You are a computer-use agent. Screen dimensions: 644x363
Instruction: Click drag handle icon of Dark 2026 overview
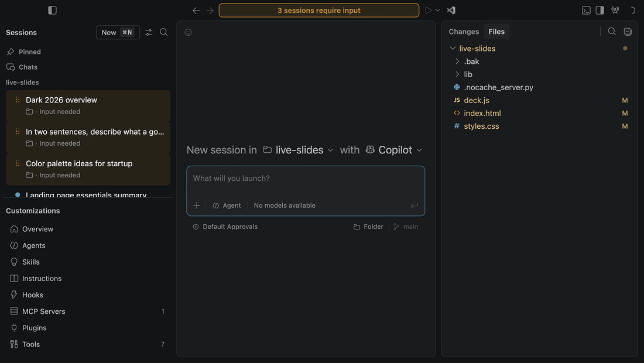[17, 100]
